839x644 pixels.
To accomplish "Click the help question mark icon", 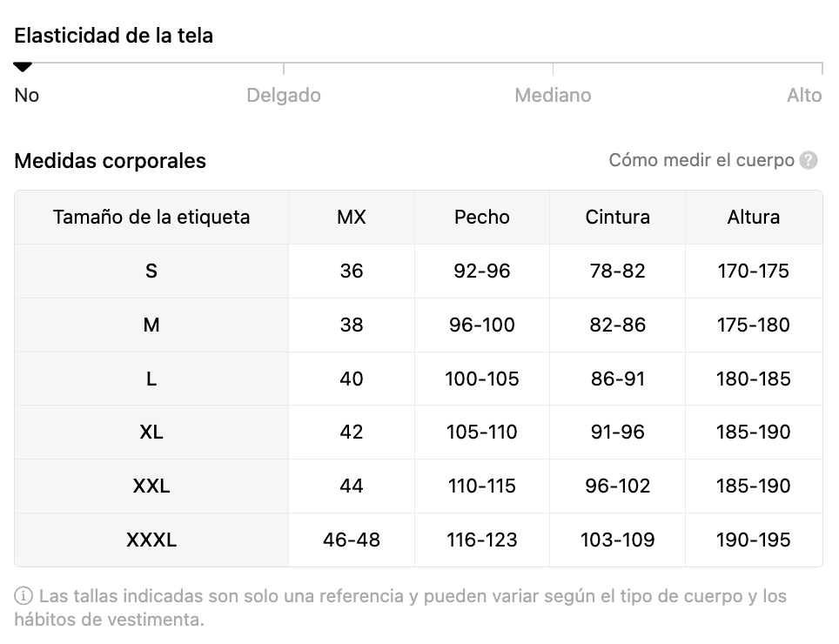I will coord(809,161).
